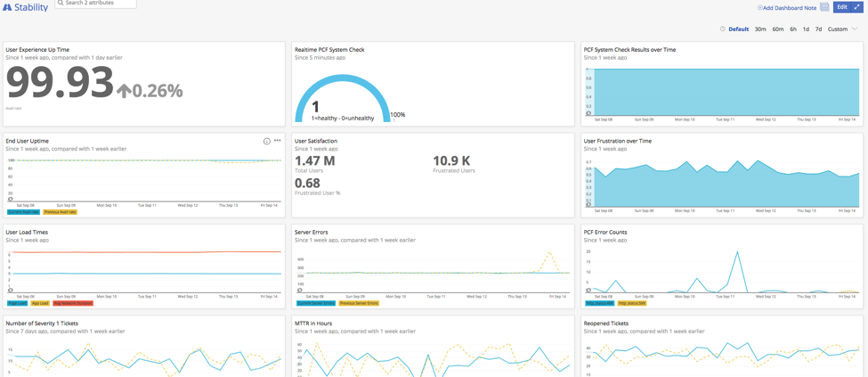Viewport: 868px width, 377px height.
Task: Click the Number of Severity 1 Tickets title
Action: 42,323
